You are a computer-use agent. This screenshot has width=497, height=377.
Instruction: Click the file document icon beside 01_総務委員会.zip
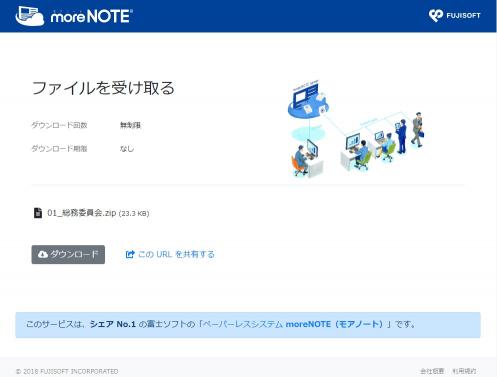pos(38,213)
